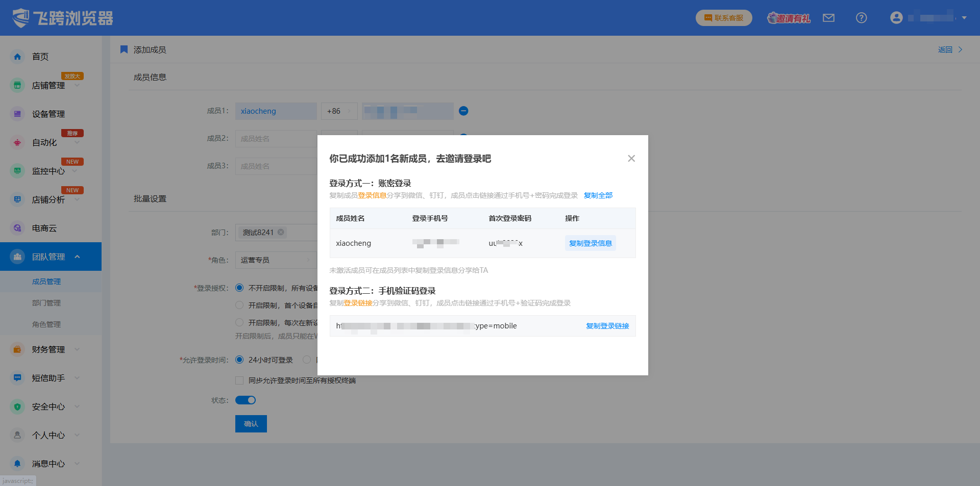Click 复制登录信息 button for xiaocheng

pos(590,243)
